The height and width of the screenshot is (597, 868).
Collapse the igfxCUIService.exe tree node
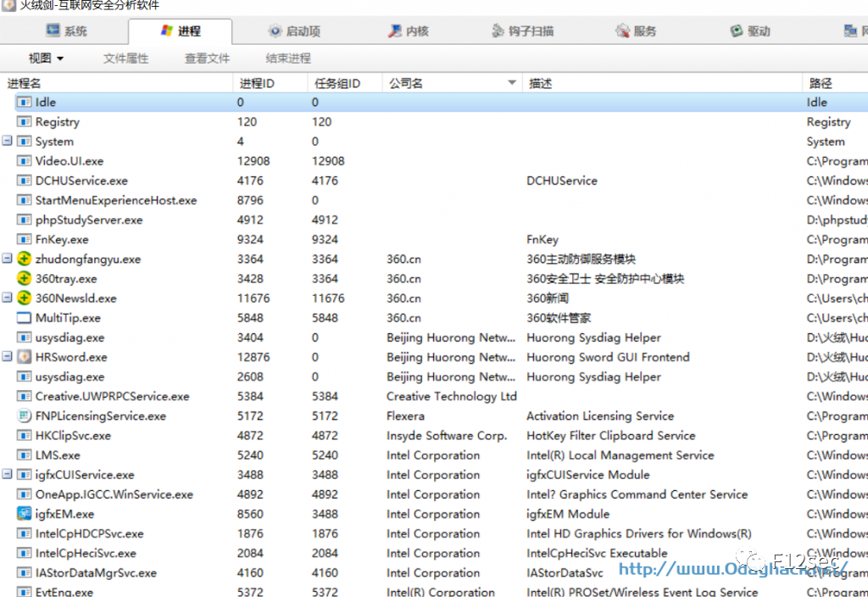(7, 474)
